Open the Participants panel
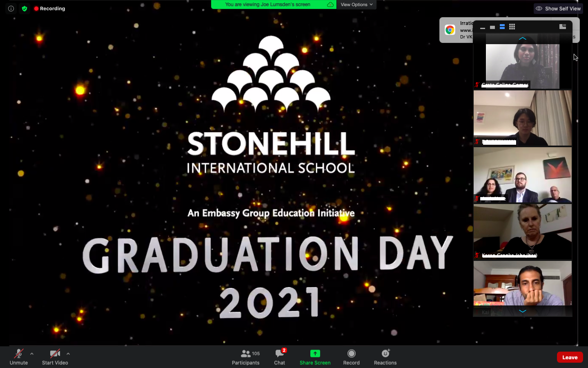This screenshot has height=368, width=588. [x=245, y=357]
